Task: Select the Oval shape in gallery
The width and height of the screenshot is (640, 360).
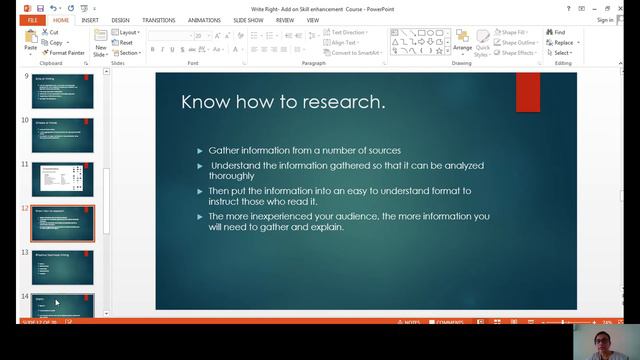Action: [x=430, y=33]
